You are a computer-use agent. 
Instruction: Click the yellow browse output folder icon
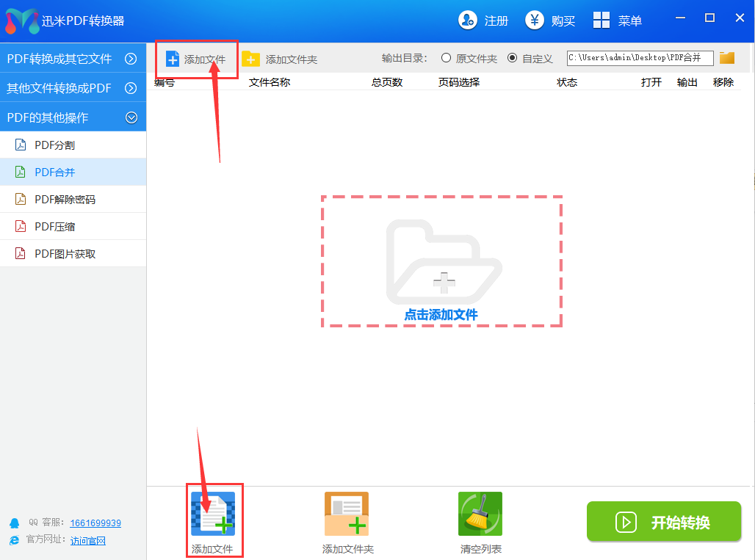click(x=727, y=58)
